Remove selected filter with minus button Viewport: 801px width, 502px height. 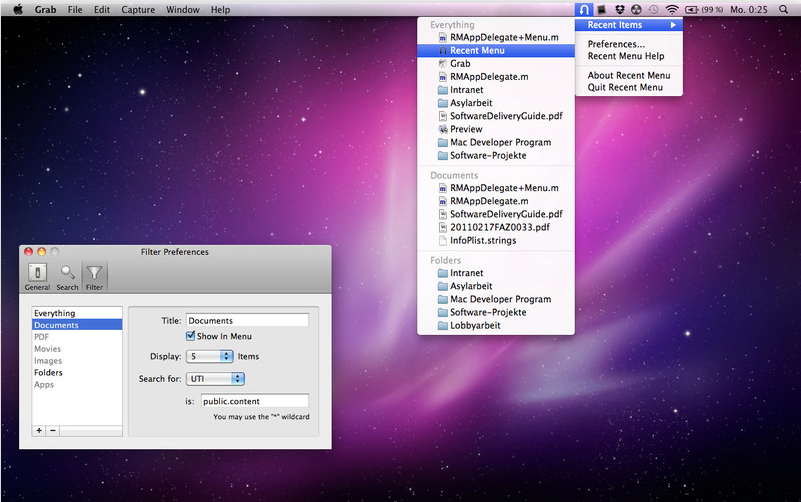53,431
